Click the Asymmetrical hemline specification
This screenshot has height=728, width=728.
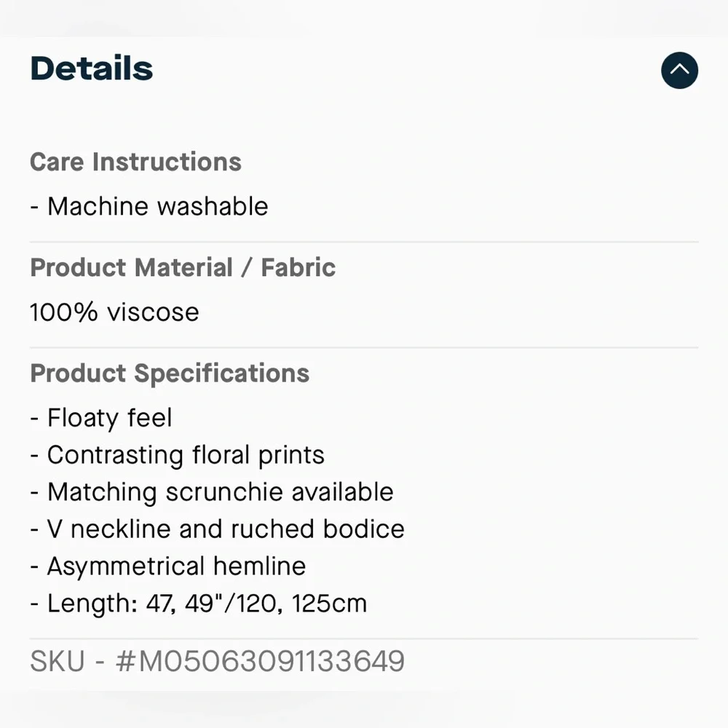[x=168, y=566]
